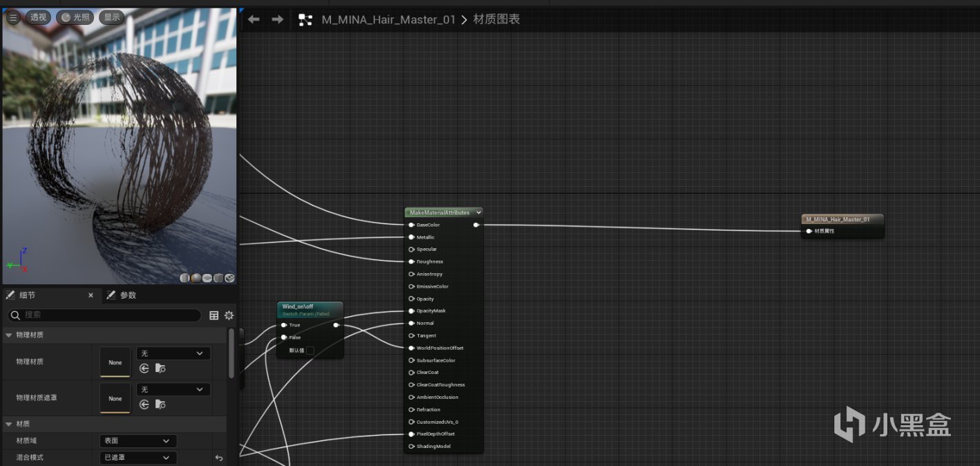The height and width of the screenshot is (466, 980).
Task: Click the Metallic input pin
Action: point(411,237)
